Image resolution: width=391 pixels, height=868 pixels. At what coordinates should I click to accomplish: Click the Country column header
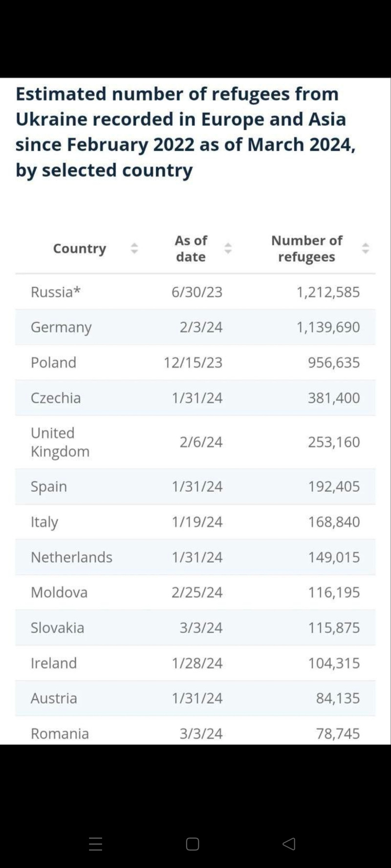coord(80,248)
